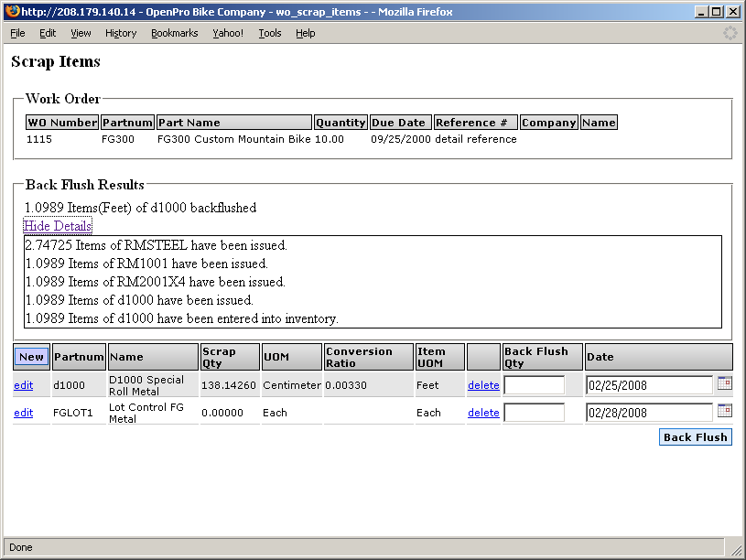
Task: Click the Hide Details link
Action: 58,226
